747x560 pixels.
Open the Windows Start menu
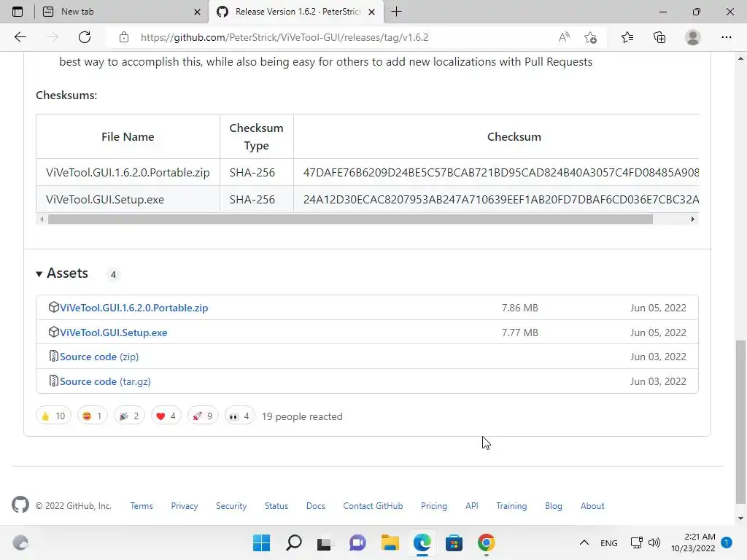(261, 542)
